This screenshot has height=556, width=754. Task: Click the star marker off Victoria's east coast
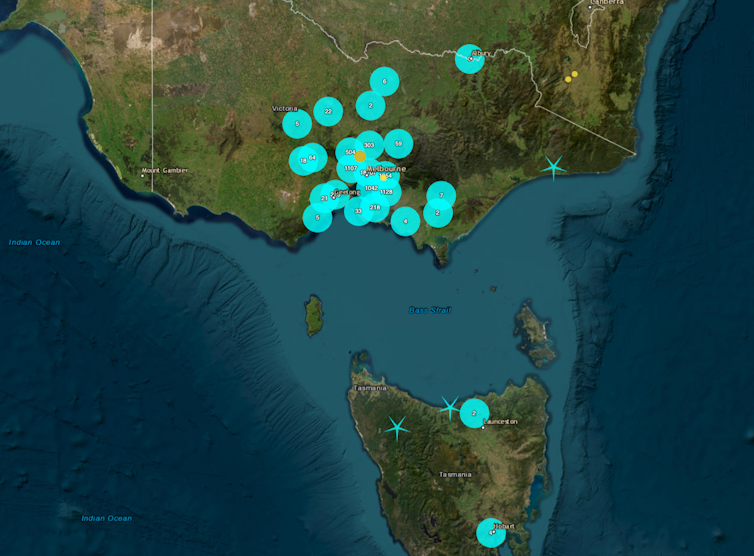pyautogui.click(x=554, y=167)
